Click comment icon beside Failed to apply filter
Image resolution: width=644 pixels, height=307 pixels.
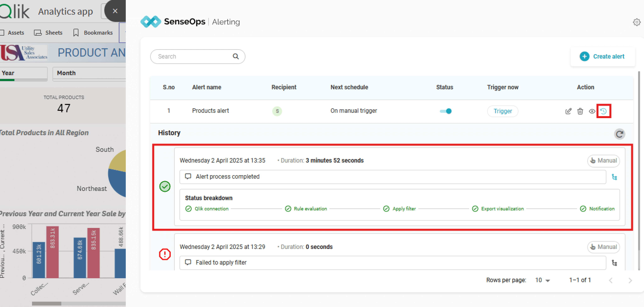[x=188, y=262]
